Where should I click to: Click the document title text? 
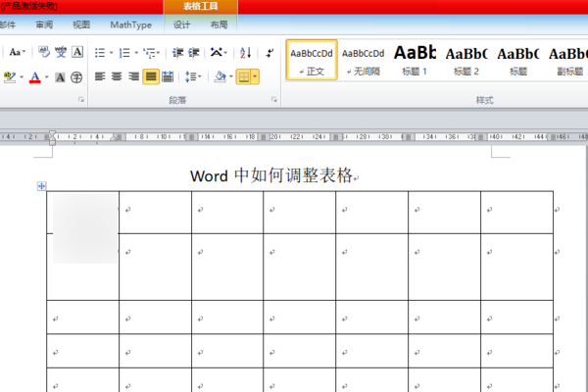(271, 175)
